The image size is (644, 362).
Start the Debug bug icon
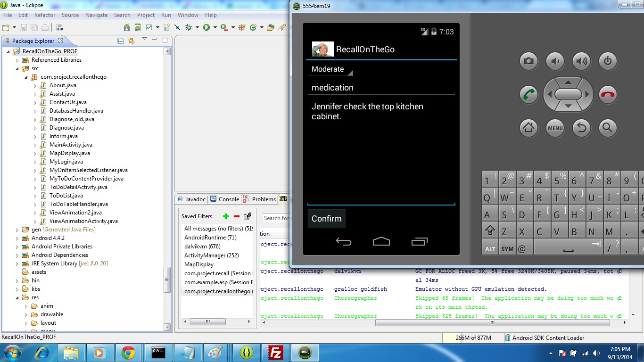pyautogui.click(x=189, y=27)
